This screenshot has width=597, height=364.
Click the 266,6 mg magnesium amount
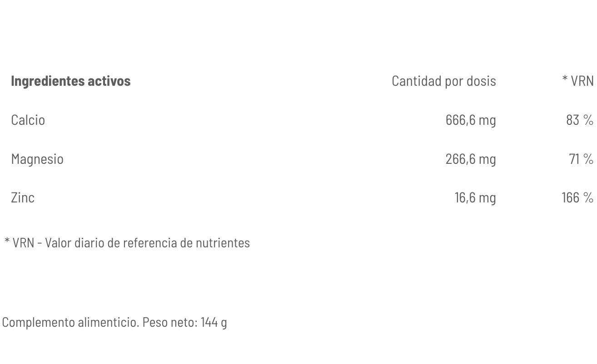point(470,159)
